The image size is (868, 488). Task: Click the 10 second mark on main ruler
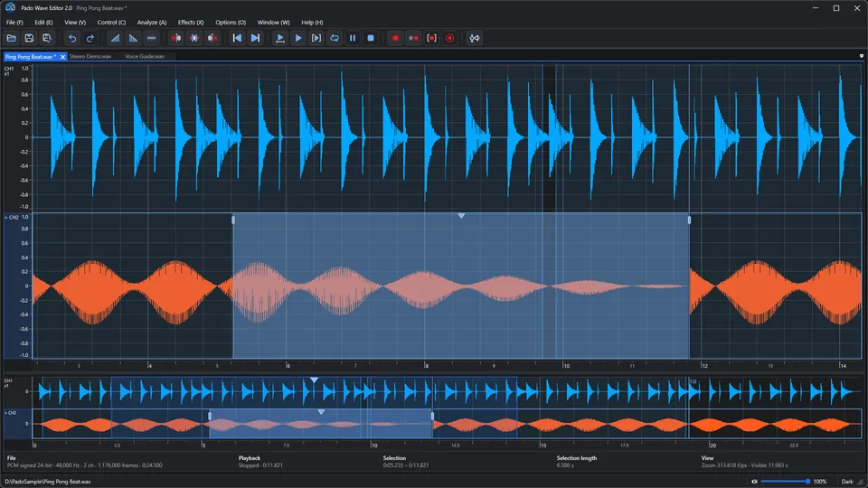point(566,365)
